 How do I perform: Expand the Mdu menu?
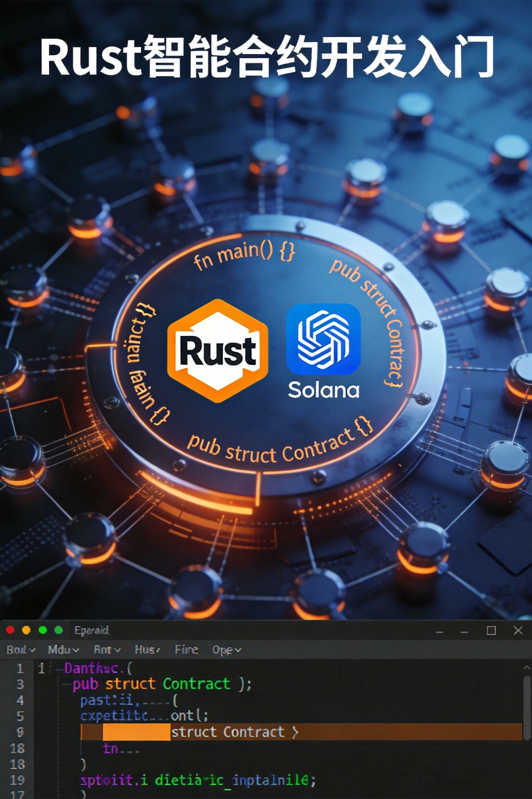63,650
